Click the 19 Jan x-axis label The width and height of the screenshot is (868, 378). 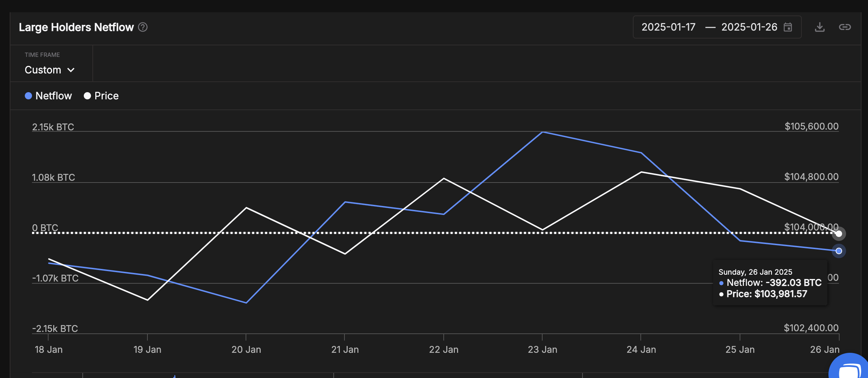point(147,350)
